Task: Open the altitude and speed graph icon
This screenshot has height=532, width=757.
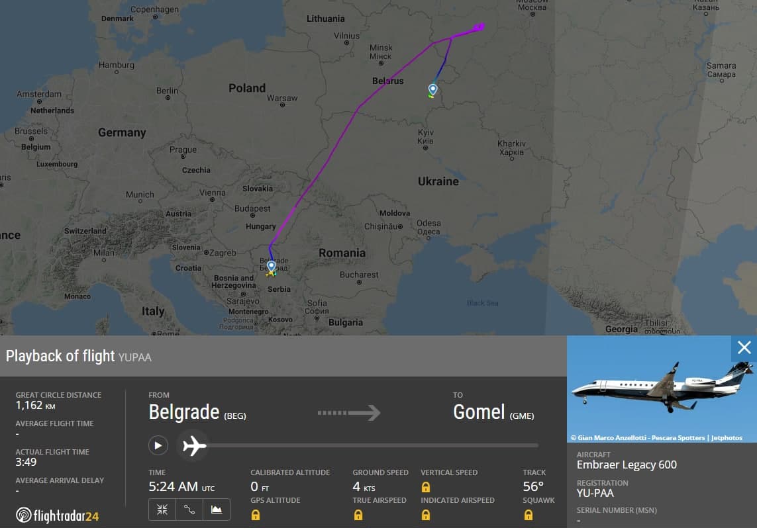Action: [217, 510]
